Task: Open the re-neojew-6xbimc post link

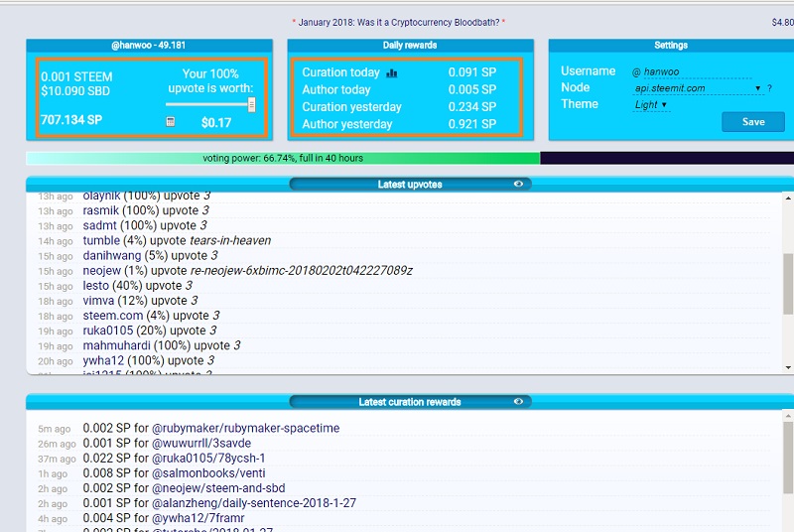Action: point(302,271)
